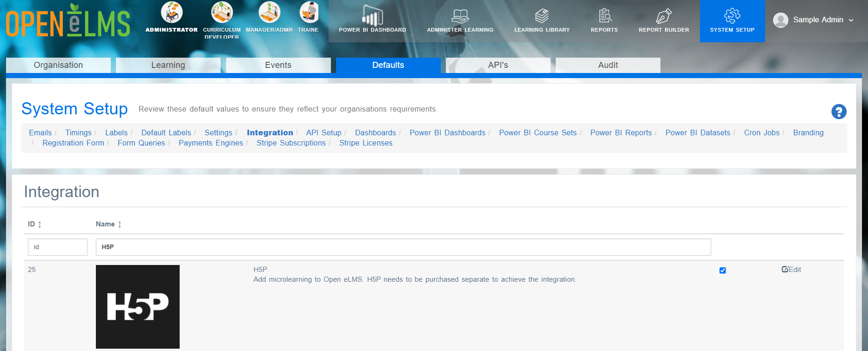Viewport: 868px width, 351px height.
Task: Select the Trainee role icon
Action: [x=309, y=12]
